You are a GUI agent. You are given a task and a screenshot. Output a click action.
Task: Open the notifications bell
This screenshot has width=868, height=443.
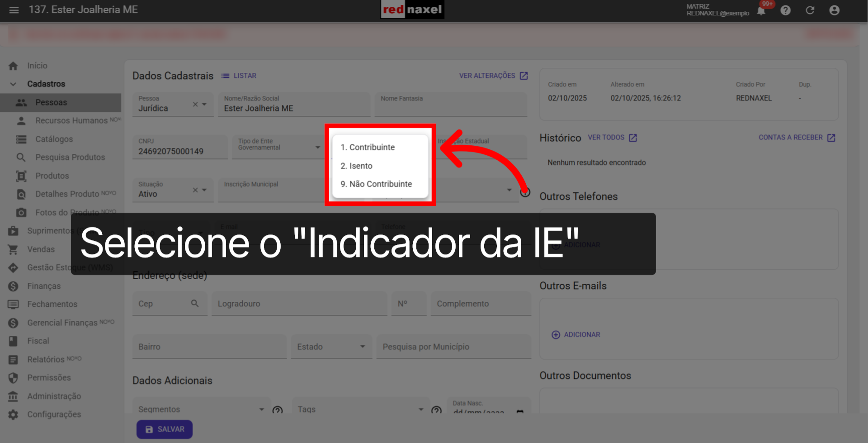(761, 10)
